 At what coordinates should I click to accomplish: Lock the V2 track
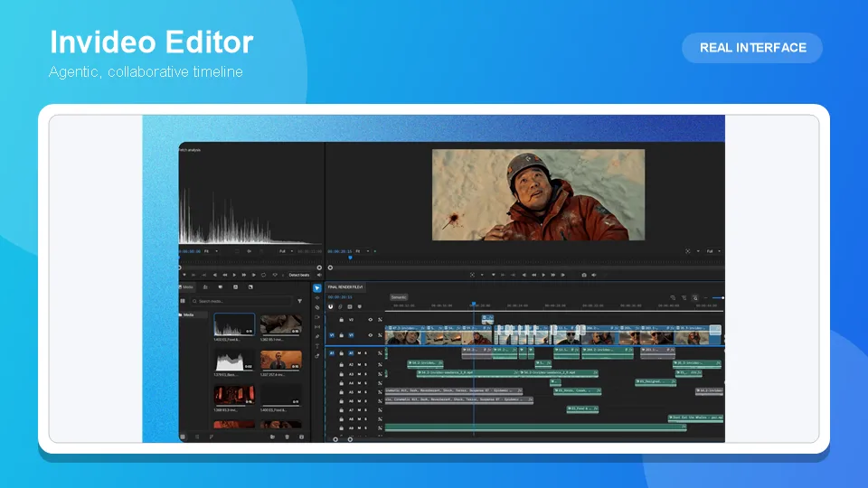(342, 320)
